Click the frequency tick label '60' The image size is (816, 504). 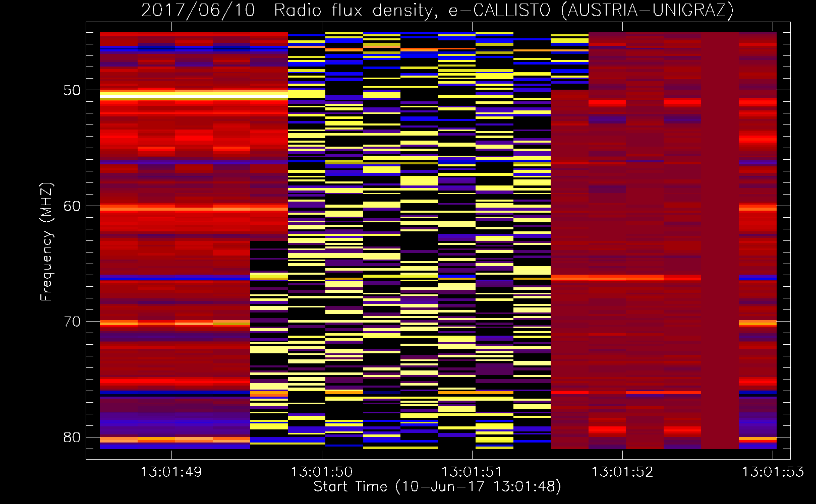72,206
